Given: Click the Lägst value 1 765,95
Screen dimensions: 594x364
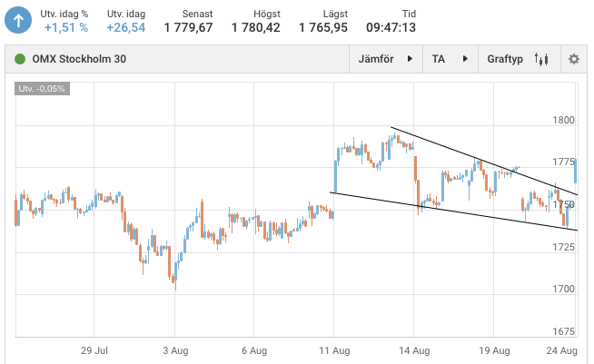Looking at the screenshot, I should pyautogui.click(x=322, y=27).
